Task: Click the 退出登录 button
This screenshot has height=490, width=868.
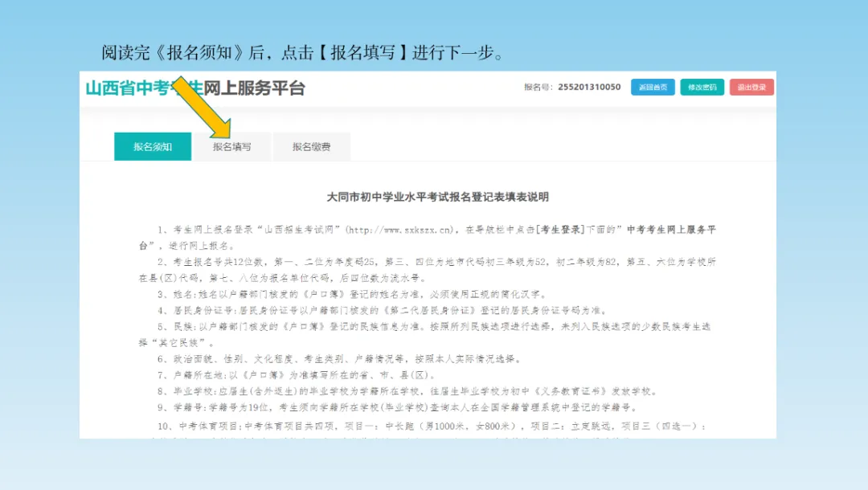Action: (751, 87)
